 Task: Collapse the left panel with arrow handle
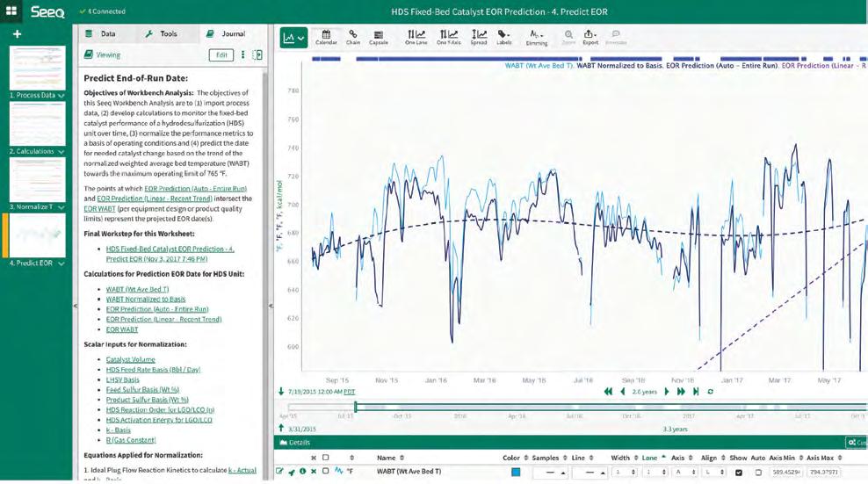coord(76,306)
